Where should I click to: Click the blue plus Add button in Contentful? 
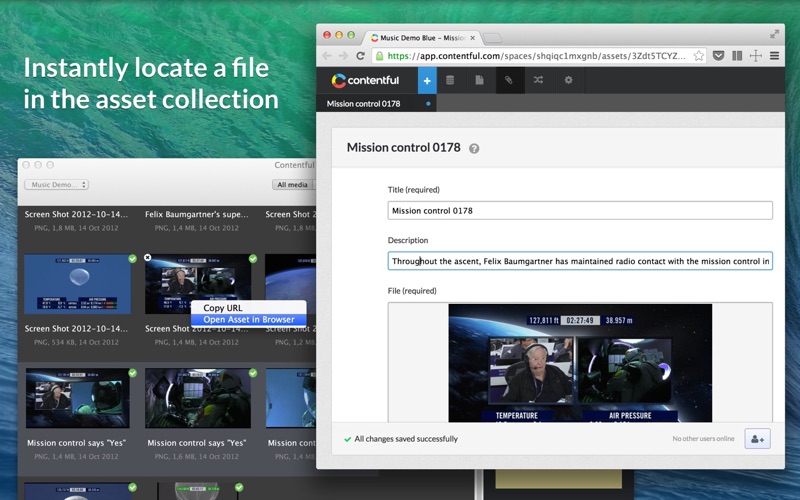pos(427,80)
